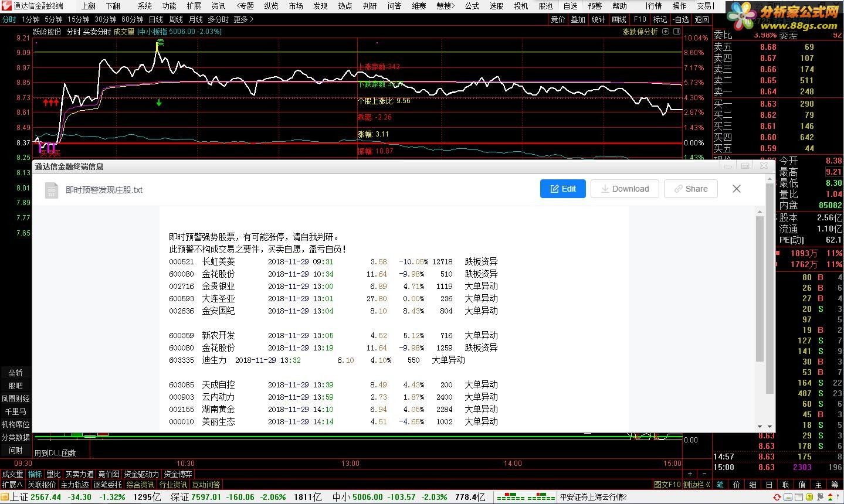This screenshot has width=844, height=504.
Task: Open the 图文F10 panel link
Action: point(667,485)
